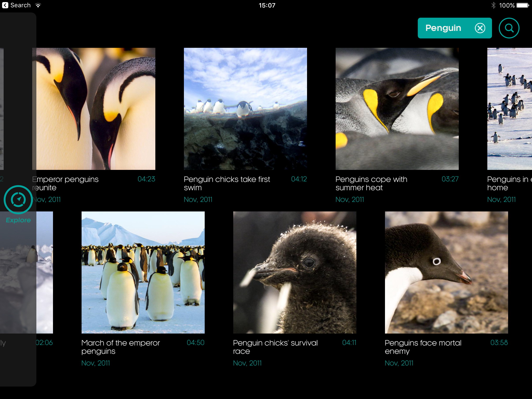This screenshot has width=532, height=399.
Task: Tap the 100% battery percentage text
Action: point(507,5)
